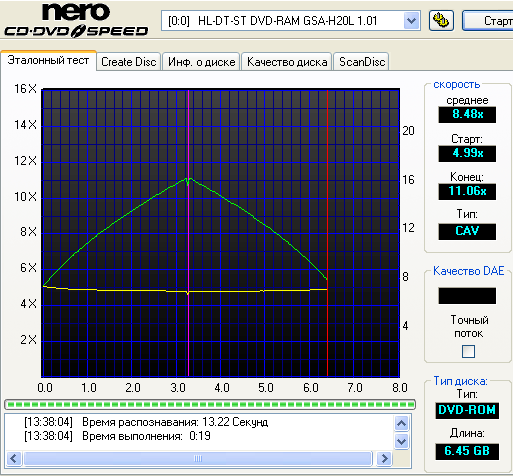Screen dimensions: 513x476
Task: Click the Тип диска: group heading
Action: coord(460,381)
